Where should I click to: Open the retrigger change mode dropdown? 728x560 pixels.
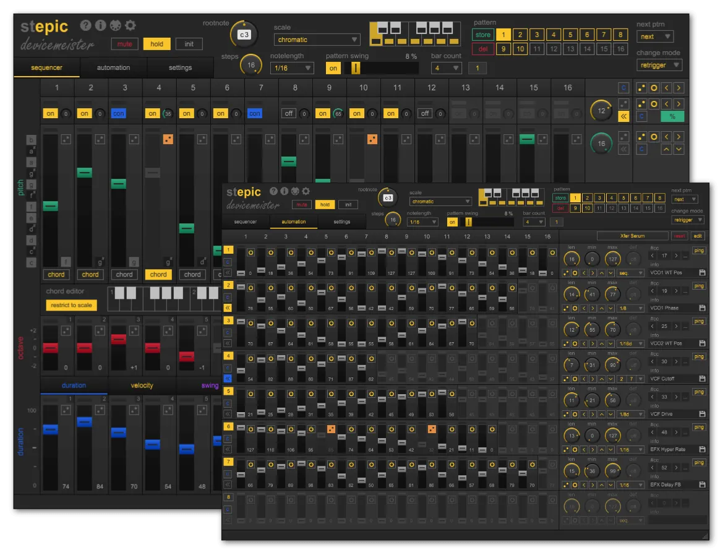click(687, 220)
